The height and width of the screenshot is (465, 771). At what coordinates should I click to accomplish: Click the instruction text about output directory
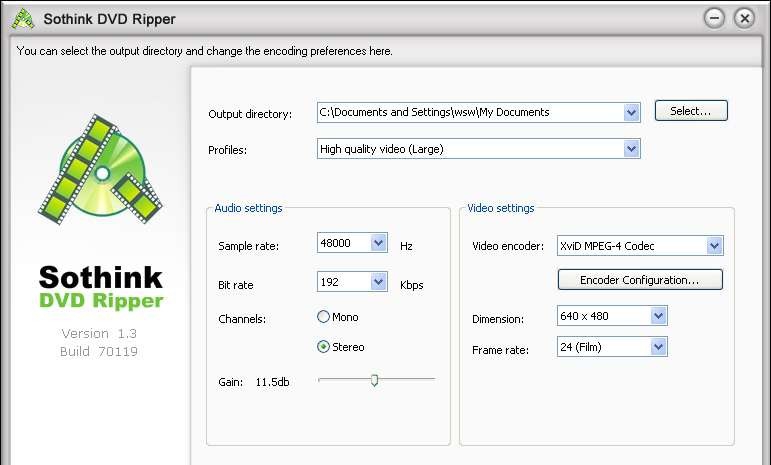(x=205, y=51)
